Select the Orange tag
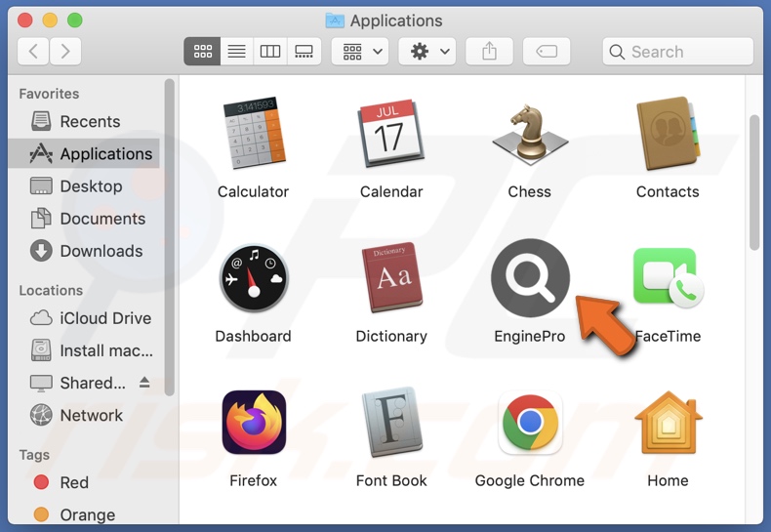771x532 pixels. [x=84, y=514]
